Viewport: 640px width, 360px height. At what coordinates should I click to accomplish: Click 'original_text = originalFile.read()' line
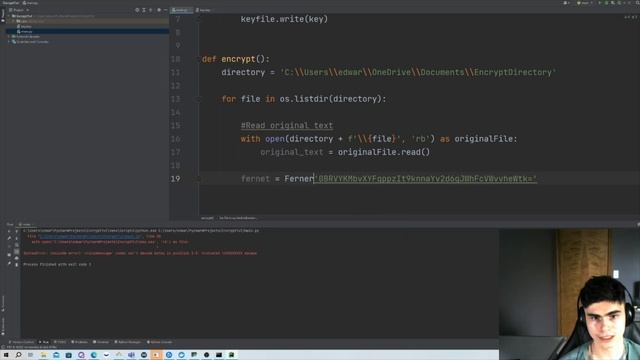(x=345, y=152)
